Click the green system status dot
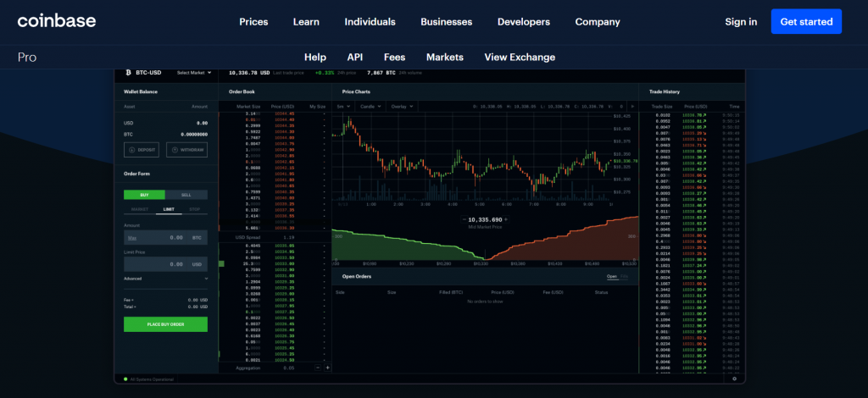 (125, 379)
